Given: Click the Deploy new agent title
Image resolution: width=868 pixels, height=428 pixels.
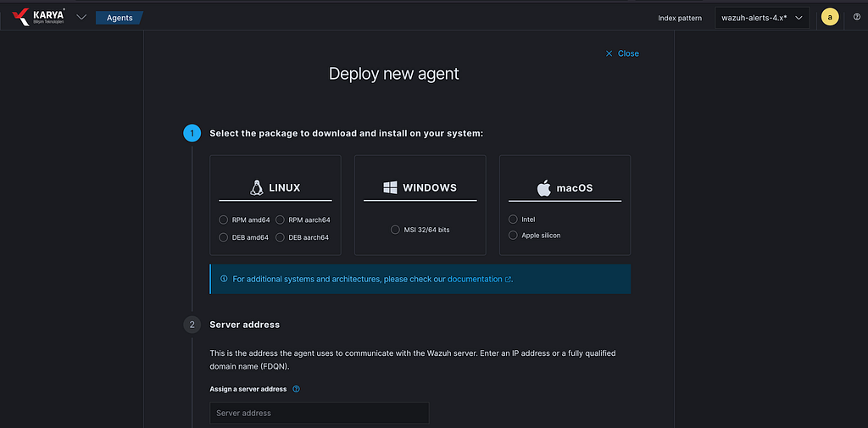Looking at the screenshot, I should (x=394, y=74).
